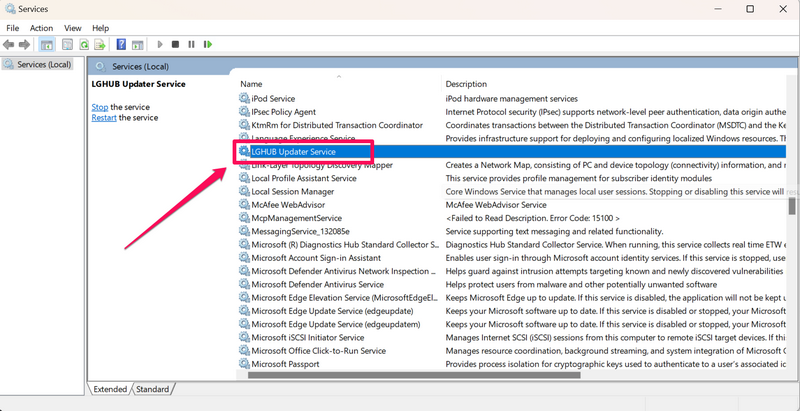This screenshot has width=800, height=411.
Task: Click the Export List toolbar icon
Action: pyautogui.click(x=100, y=44)
